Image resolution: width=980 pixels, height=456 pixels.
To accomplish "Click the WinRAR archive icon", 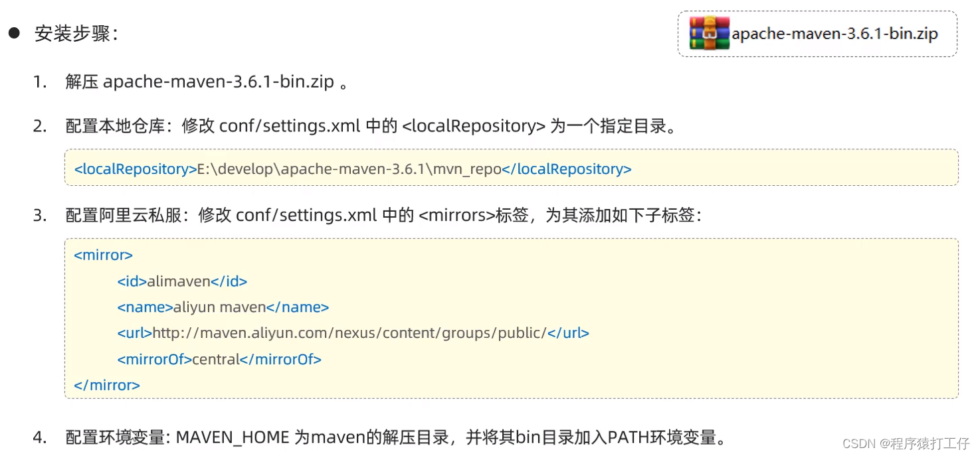I will [709, 33].
